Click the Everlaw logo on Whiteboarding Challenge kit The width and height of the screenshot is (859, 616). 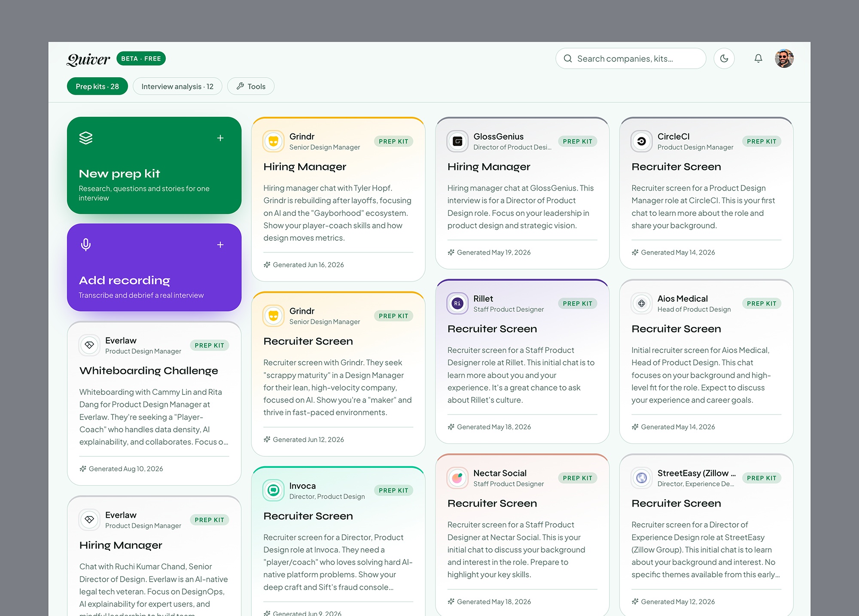click(x=89, y=345)
